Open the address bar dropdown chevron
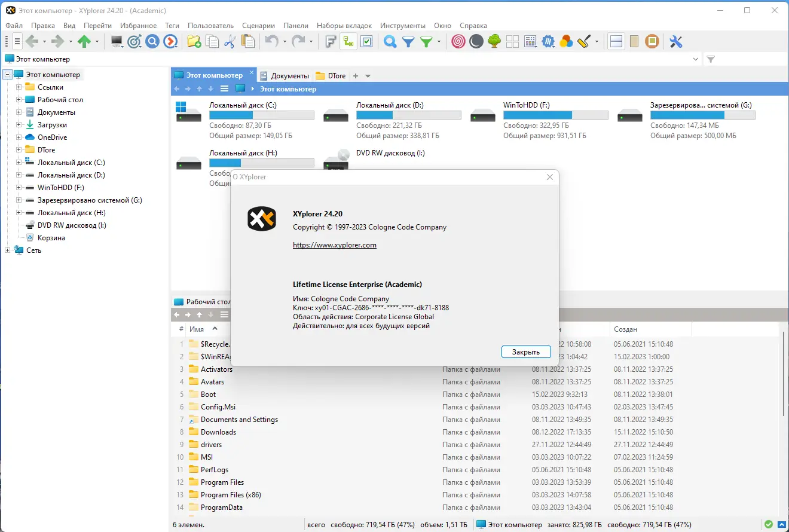 click(x=696, y=59)
